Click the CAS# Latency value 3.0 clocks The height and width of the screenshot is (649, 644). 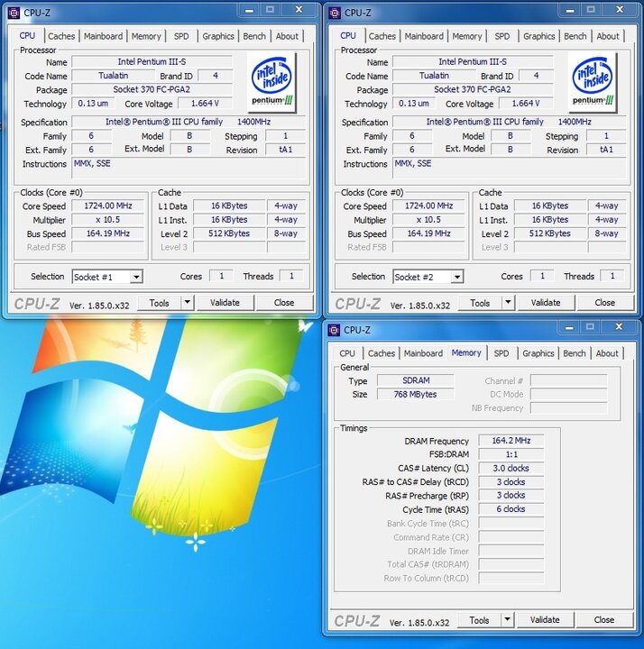[511, 468]
